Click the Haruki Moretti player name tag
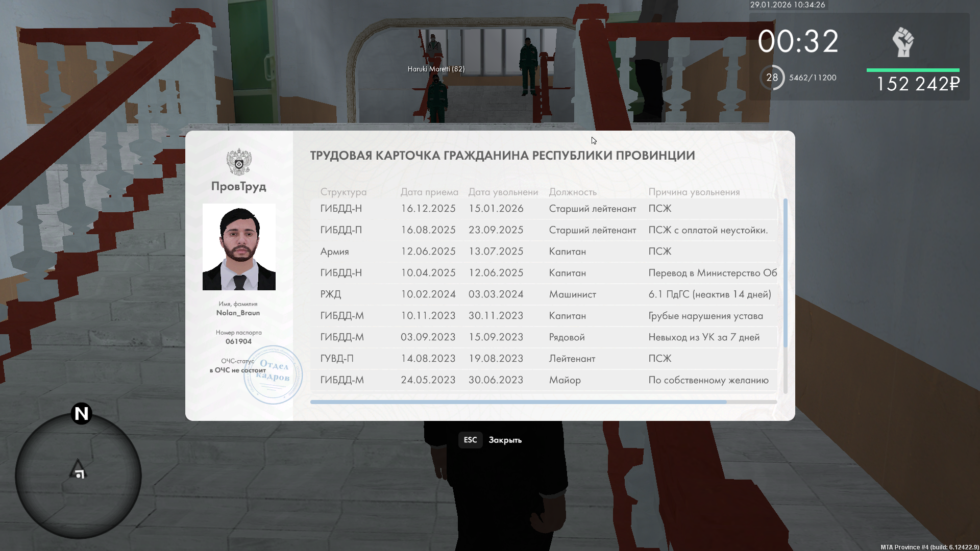980x551 pixels. click(x=436, y=69)
